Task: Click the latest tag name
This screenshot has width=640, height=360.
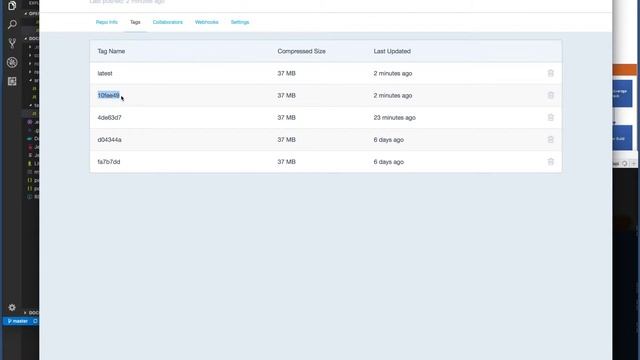Action: click(x=105, y=73)
